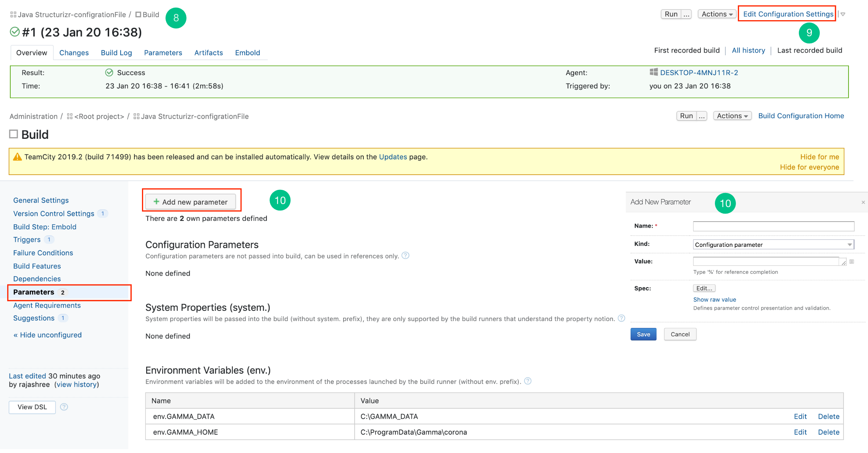This screenshot has width=868, height=453.
Task: Open the DESKTOP-4MNJ11R-2 agent link
Action: 699,72
